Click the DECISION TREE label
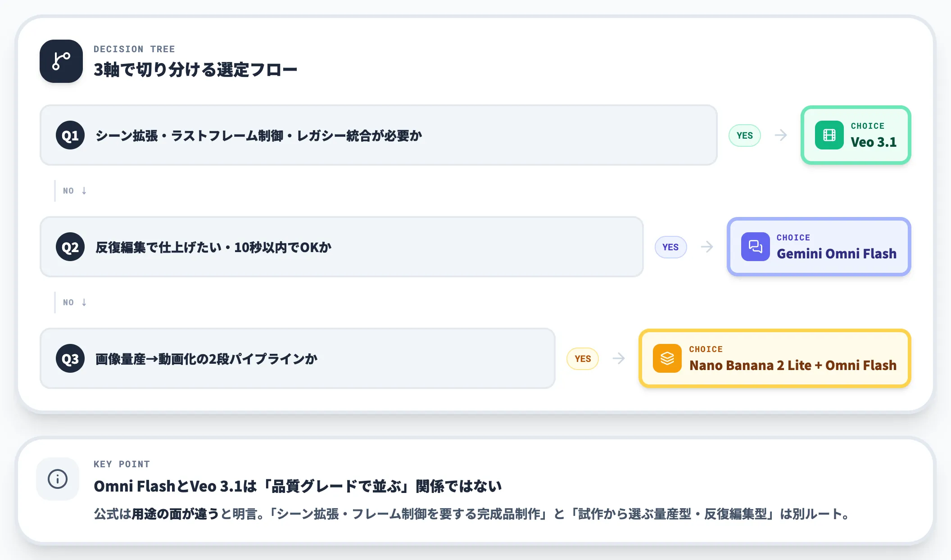The image size is (951, 560). [x=134, y=49]
